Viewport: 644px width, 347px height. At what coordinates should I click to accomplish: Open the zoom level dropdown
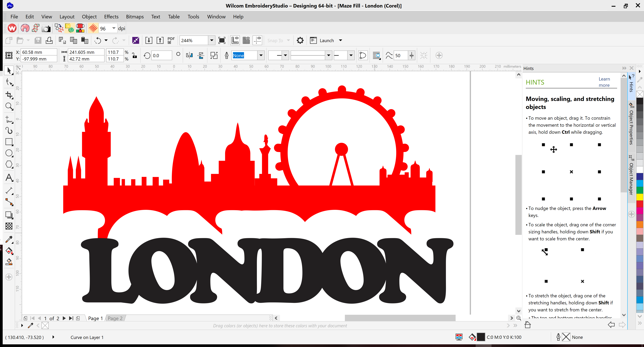tap(211, 40)
